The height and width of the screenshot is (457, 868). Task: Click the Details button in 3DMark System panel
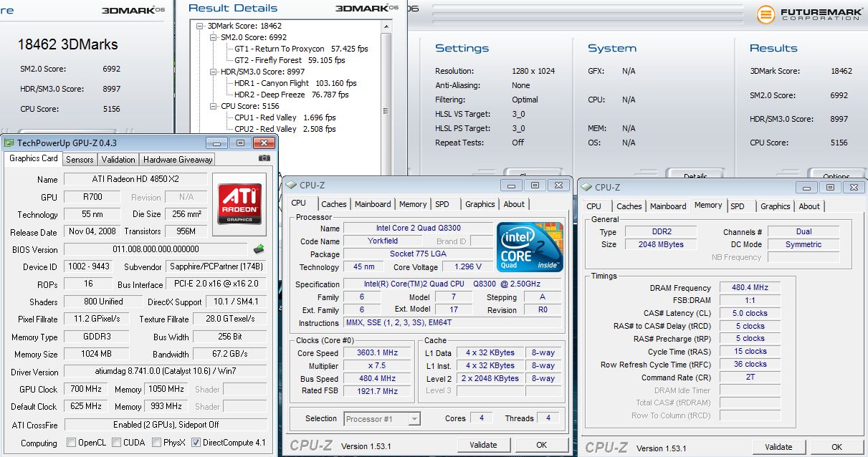click(695, 174)
